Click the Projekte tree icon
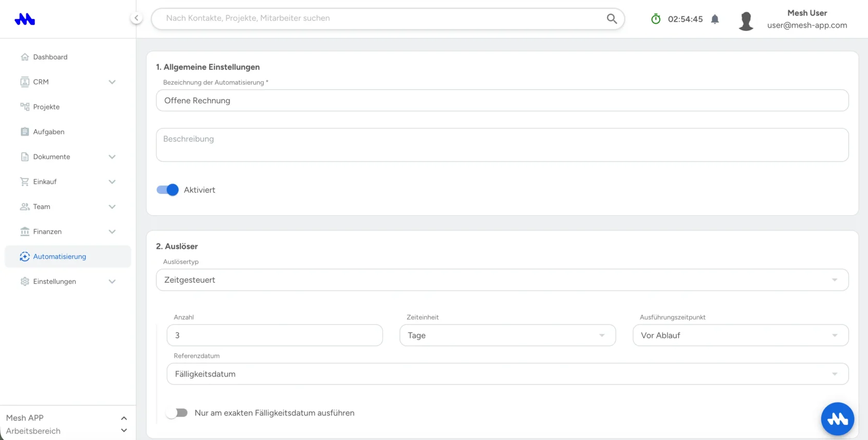 [x=25, y=107]
